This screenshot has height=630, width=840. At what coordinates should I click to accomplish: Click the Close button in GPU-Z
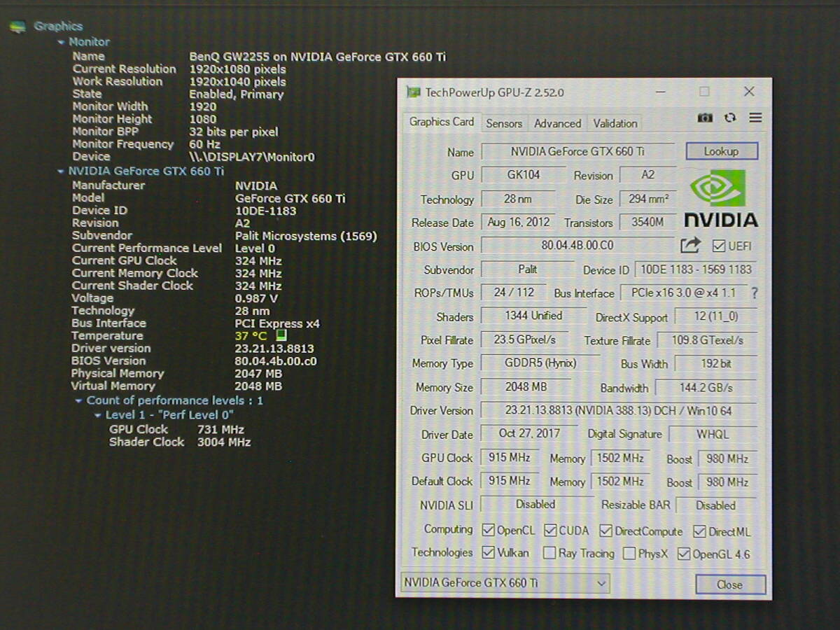tap(730, 584)
